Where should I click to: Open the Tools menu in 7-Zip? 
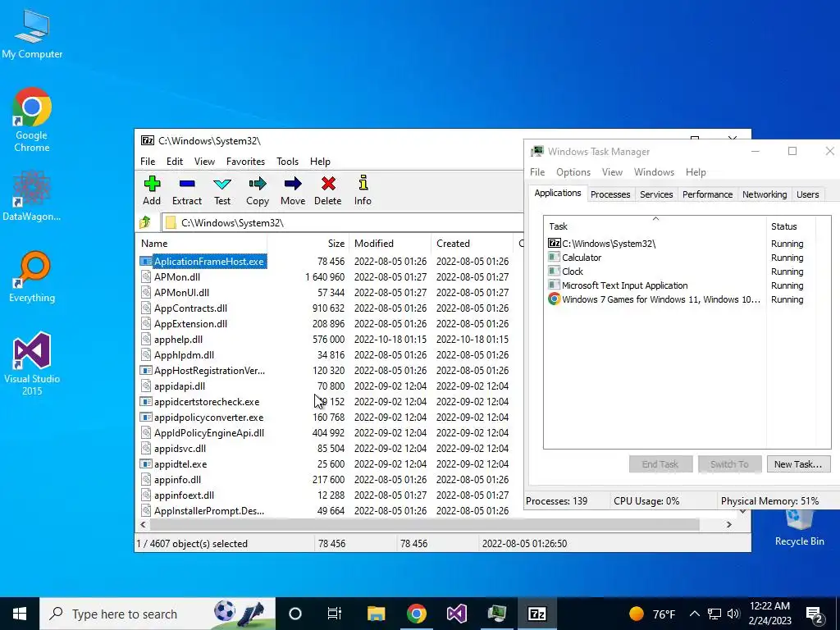[x=287, y=162]
